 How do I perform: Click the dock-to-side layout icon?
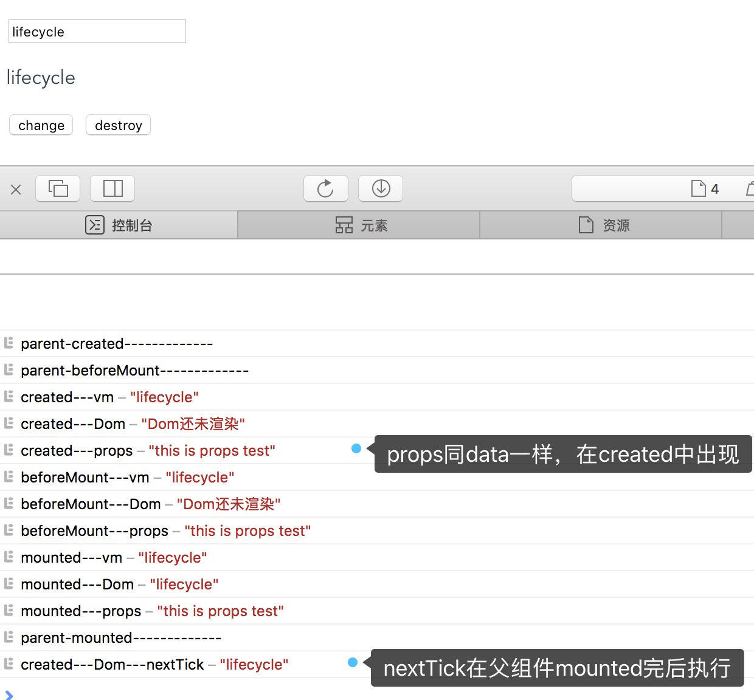point(112,188)
